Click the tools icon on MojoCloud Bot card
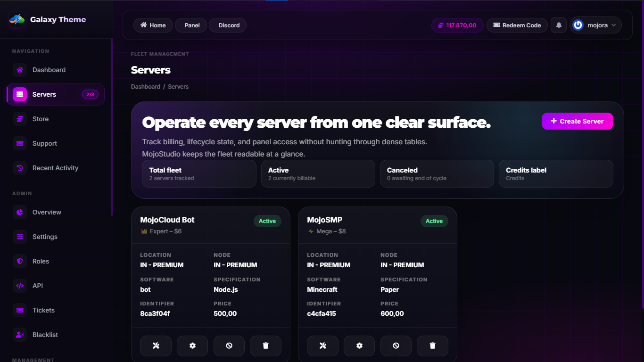Image resolution: width=644 pixels, height=362 pixels. click(x=156, y=346)
